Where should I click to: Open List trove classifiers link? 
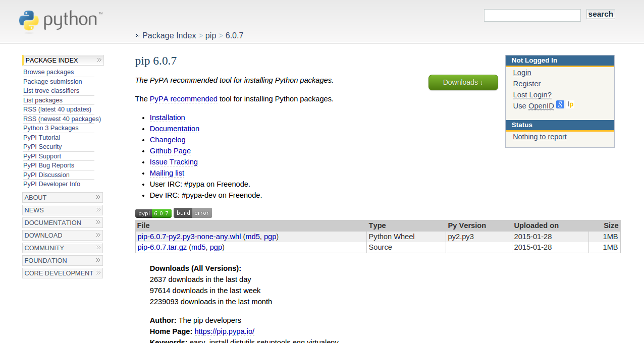point(51,91)
